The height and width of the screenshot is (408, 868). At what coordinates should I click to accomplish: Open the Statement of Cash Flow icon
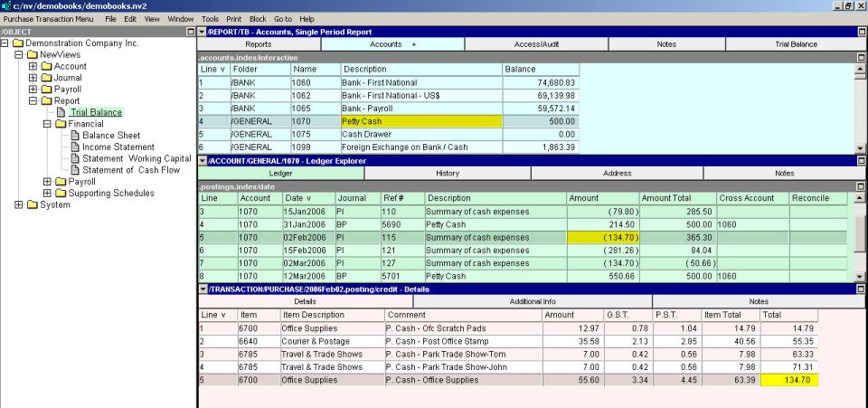75,170
